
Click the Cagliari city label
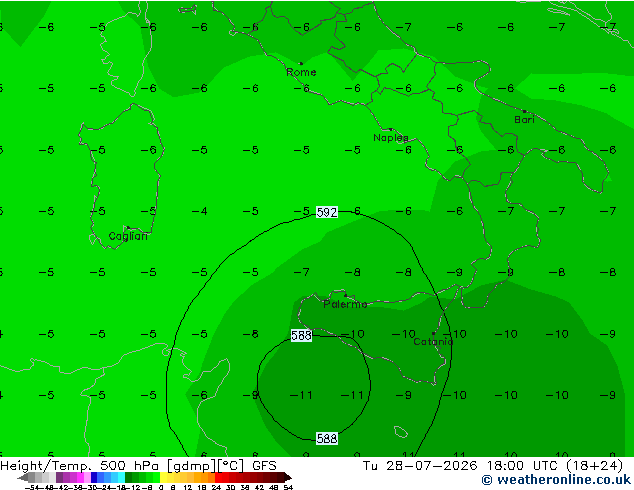pos(128,236)
